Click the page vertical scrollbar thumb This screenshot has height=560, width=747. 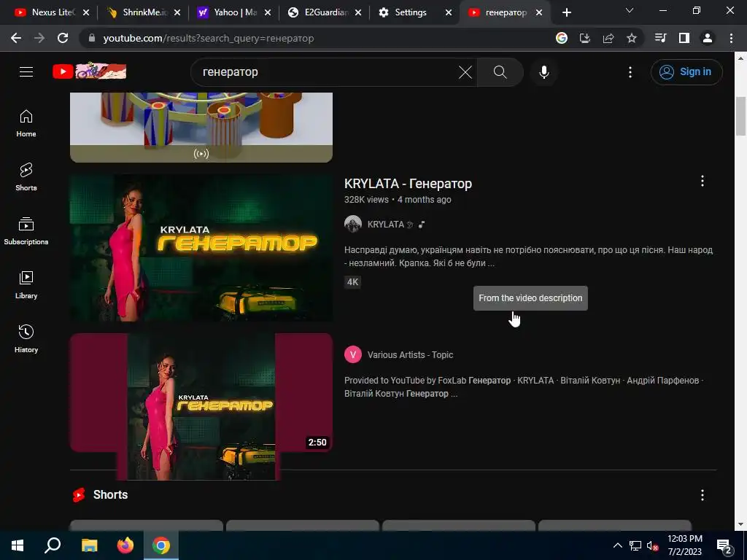click(x=740, y=116)
